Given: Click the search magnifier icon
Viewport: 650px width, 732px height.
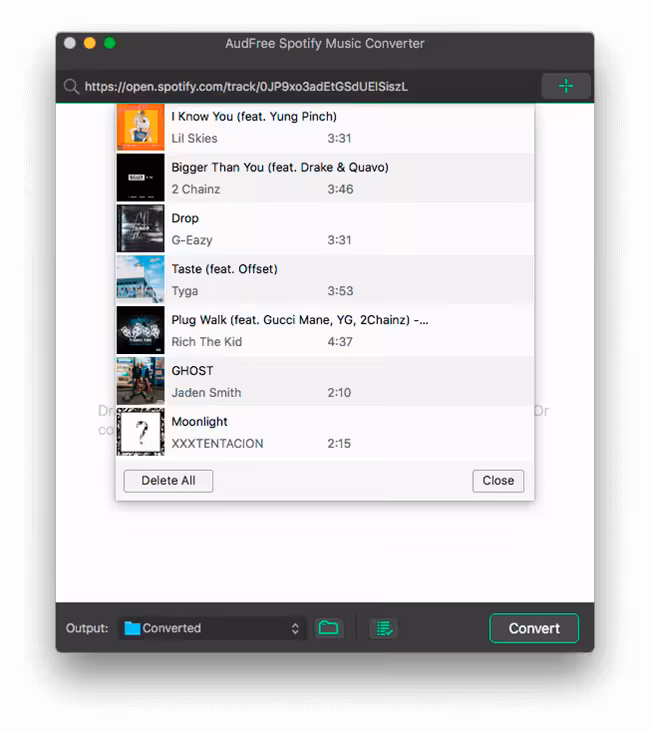Looking at the screenshot, I should click(71, 86).
